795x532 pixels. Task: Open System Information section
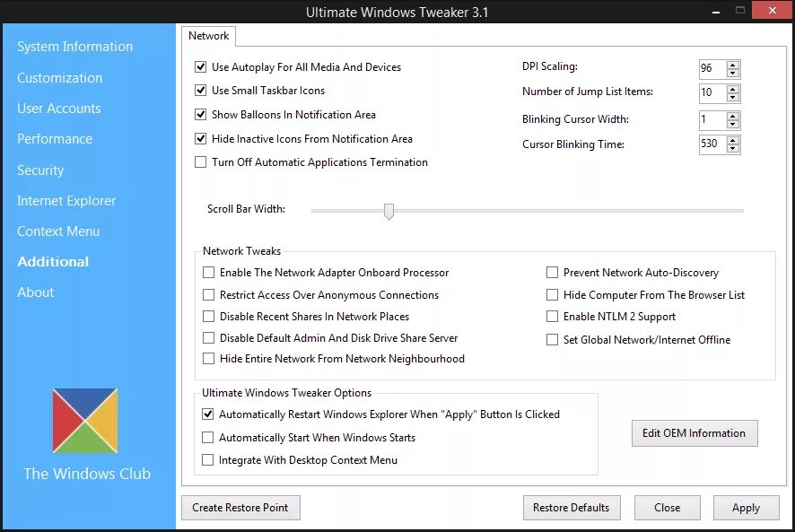(x=75, y=47)
